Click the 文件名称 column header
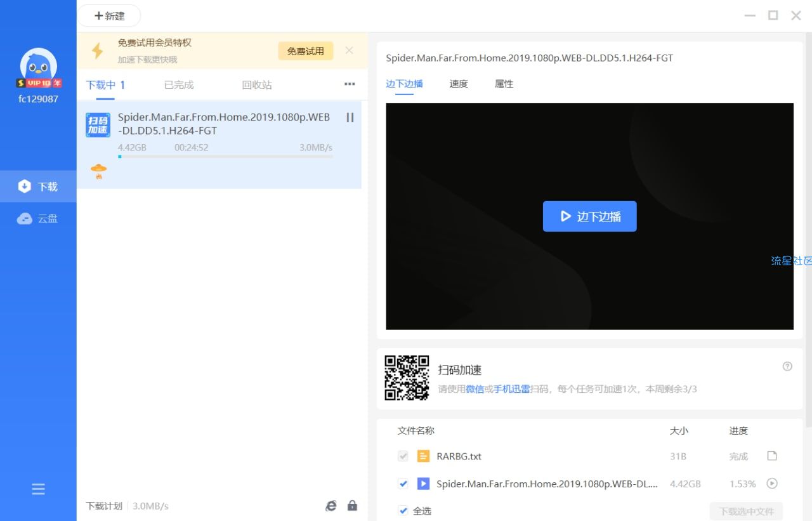This screenshot has height=521, width=812. tap(416, 431)
